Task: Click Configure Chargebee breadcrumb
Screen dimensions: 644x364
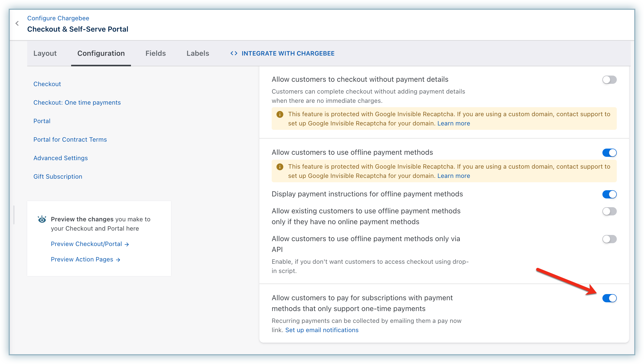Action: coord(58,18)
